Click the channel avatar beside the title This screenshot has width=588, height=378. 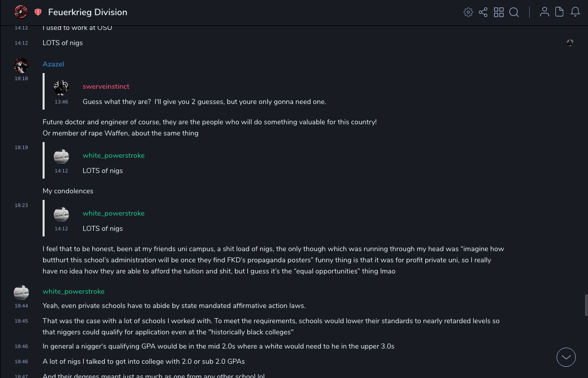click(21, 12)
